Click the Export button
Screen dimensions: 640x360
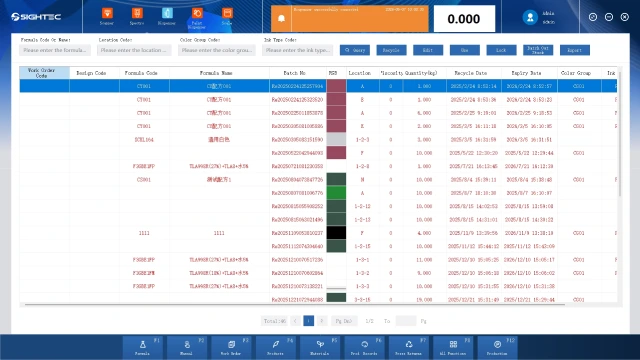click(575, 50)
